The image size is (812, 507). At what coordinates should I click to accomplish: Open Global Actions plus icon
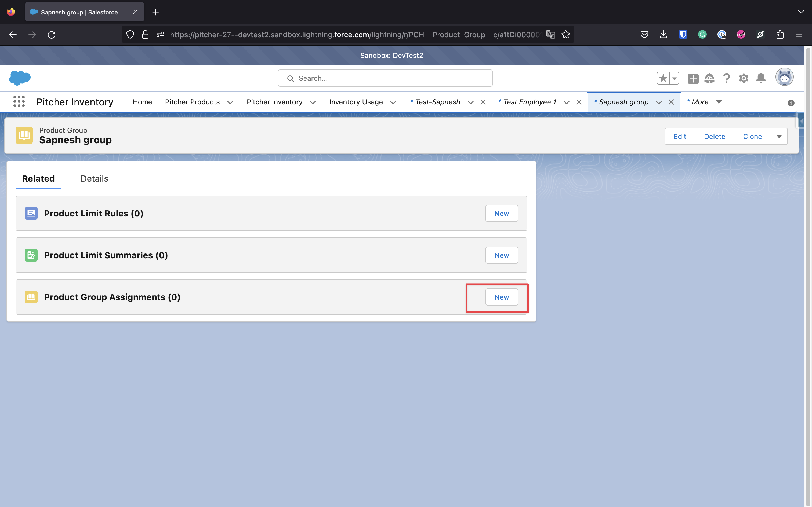[x=693, y=78]
